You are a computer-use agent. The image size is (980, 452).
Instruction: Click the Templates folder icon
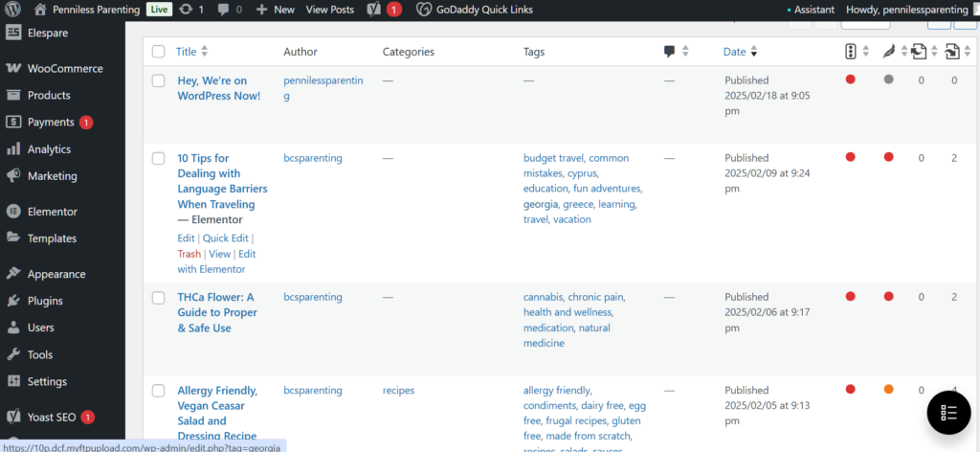[13, 237]
